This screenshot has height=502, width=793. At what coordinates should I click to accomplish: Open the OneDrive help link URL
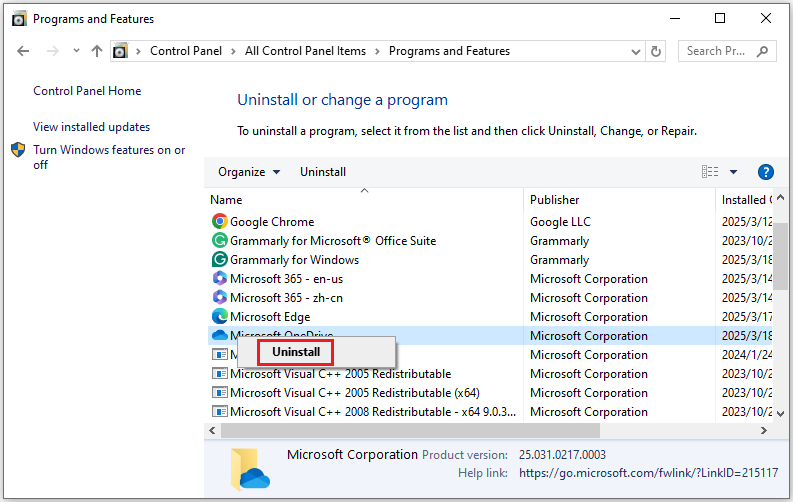tap(648, 473)
